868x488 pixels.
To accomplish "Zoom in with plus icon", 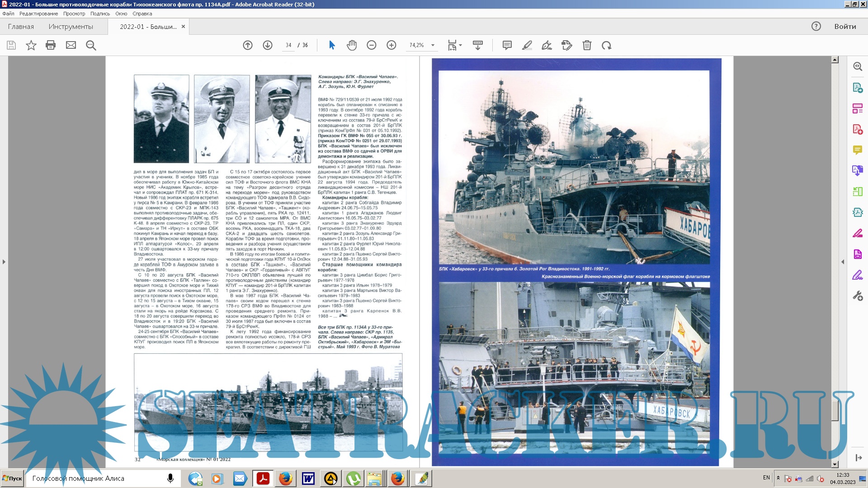I will [392, 45].
